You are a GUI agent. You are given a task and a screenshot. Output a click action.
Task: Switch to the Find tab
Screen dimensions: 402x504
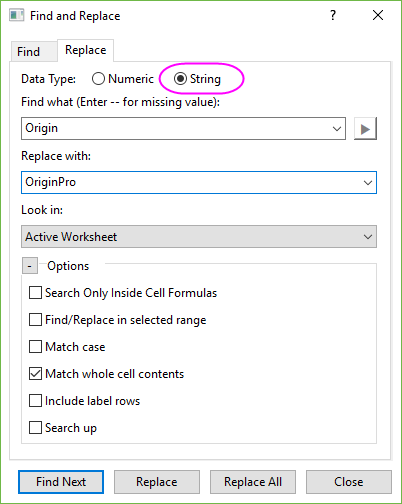29,52
